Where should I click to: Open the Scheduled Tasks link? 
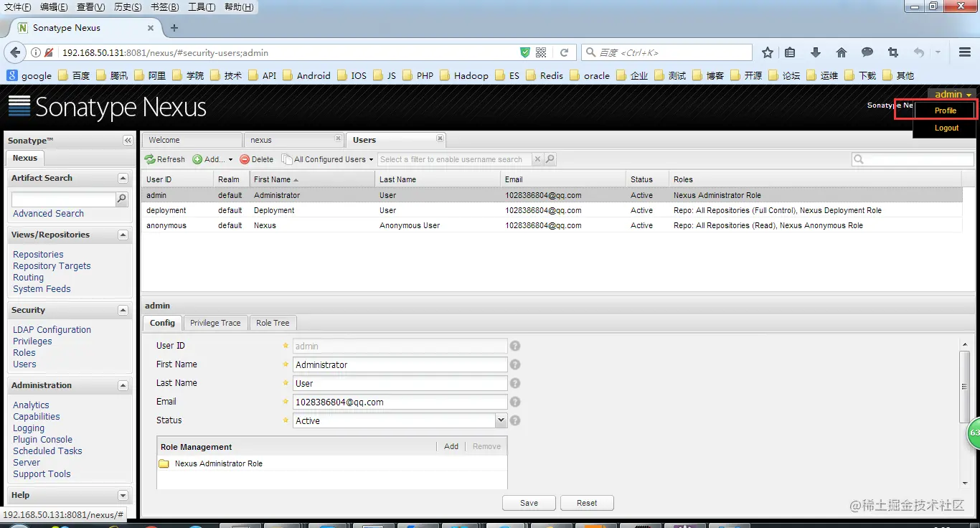point(47,451)
